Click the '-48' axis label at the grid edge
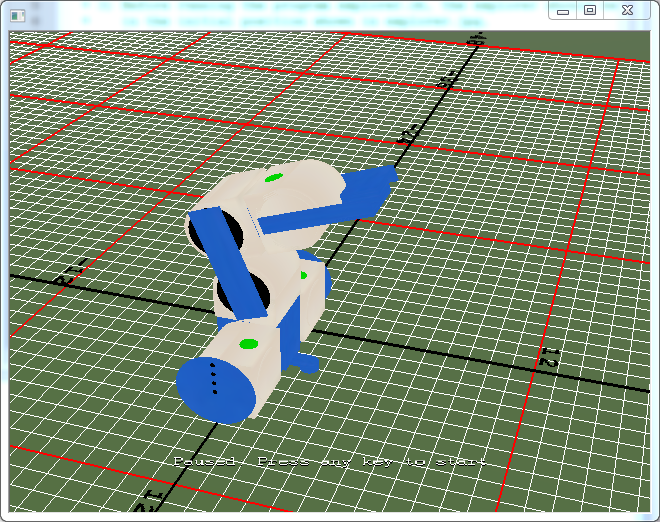 click(x=476, y=39)
